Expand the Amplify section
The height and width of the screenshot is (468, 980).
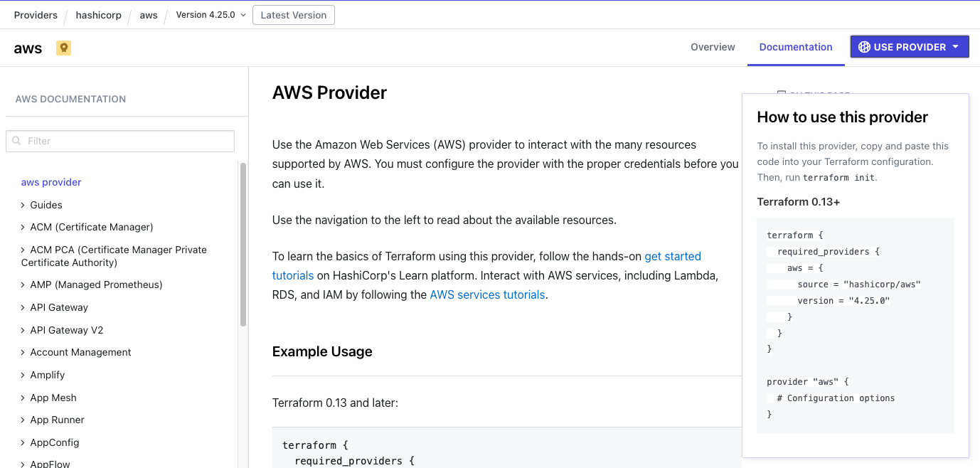coord(23,375)
